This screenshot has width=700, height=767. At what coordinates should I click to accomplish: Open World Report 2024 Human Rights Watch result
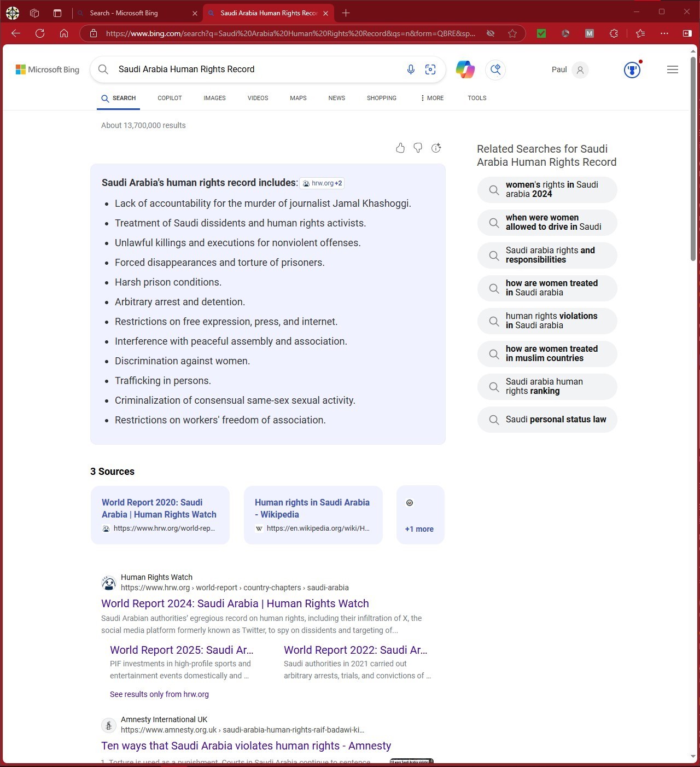click(x=235, y=603)
